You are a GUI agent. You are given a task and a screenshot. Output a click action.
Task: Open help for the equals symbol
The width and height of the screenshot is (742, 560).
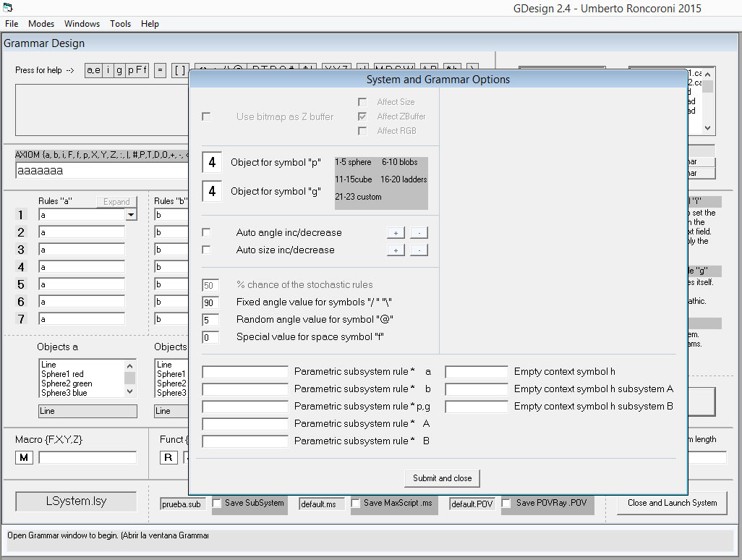(160, 70)
